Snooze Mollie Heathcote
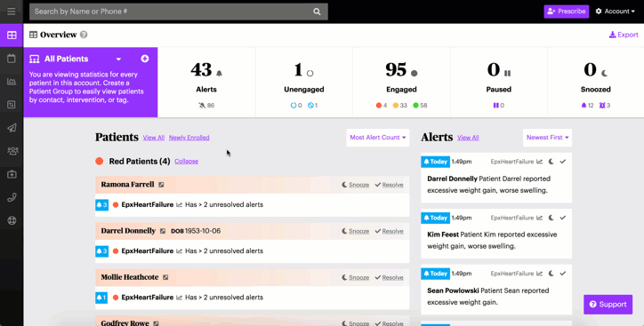The image size is (644, 326). coord(355,278)
